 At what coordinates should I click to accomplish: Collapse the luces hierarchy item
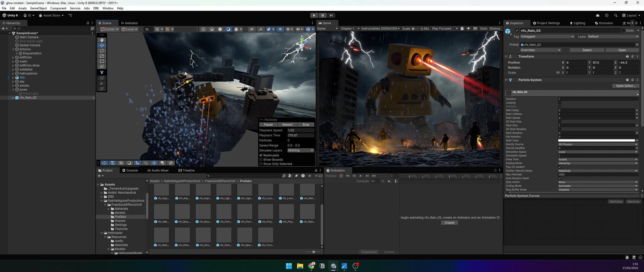13,90
